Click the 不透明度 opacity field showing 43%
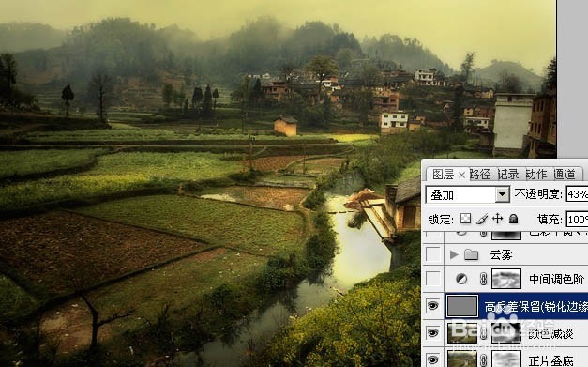 [x=577, y=194]
